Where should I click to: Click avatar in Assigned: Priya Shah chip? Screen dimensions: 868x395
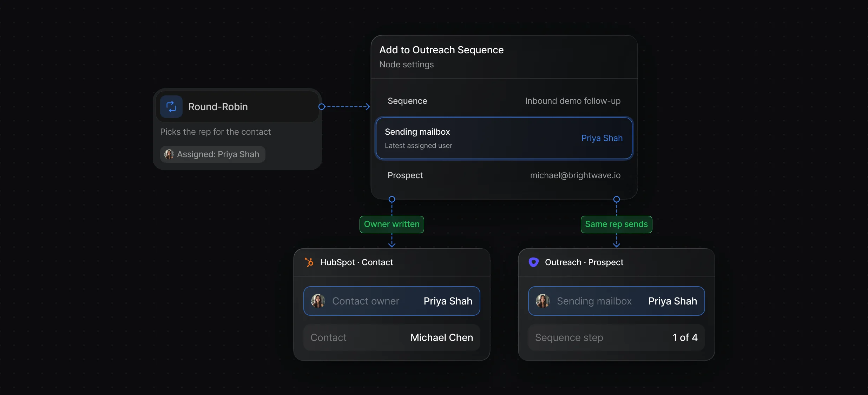click(169, 154)
